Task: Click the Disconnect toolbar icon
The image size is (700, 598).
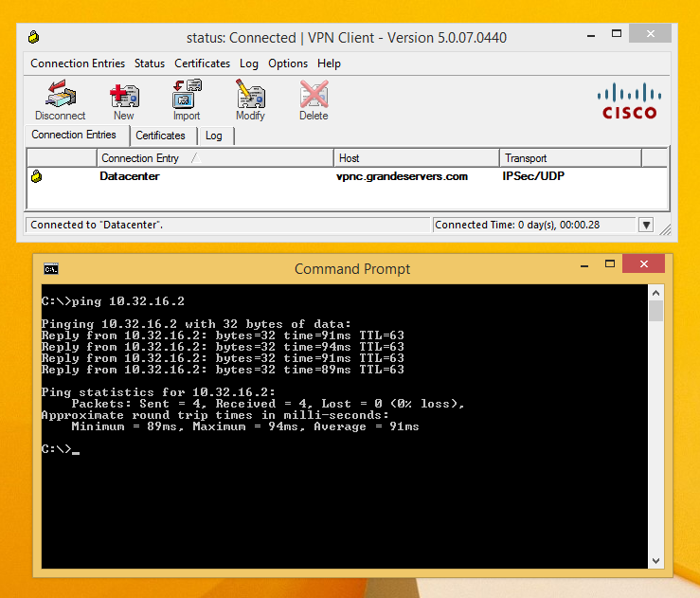Action: point(60,96)
